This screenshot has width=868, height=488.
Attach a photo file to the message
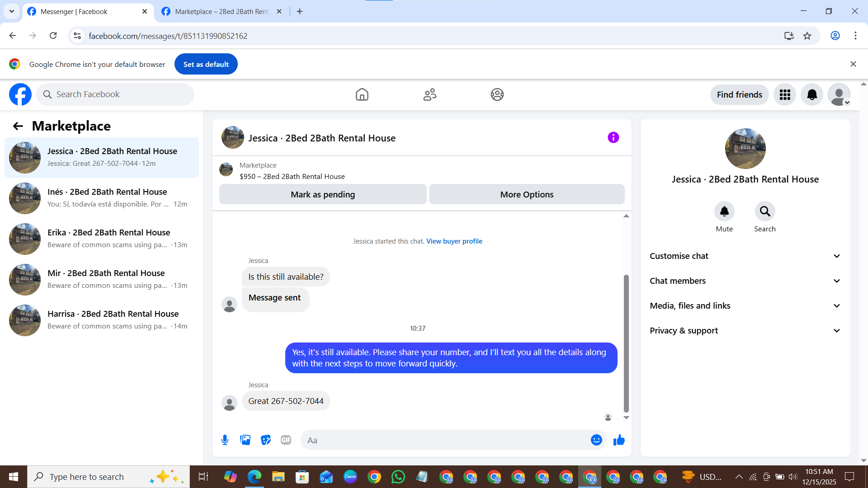pyautogui.click(x=245, y=440)
